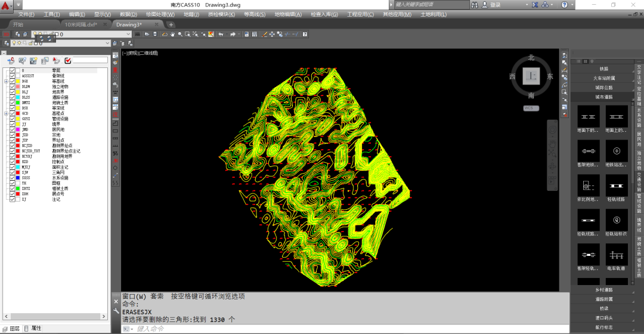This screenshot has width=644, height=334.
Task: Select the 地面下的 subway symbol thumbnail
Action: click(588, 117)
